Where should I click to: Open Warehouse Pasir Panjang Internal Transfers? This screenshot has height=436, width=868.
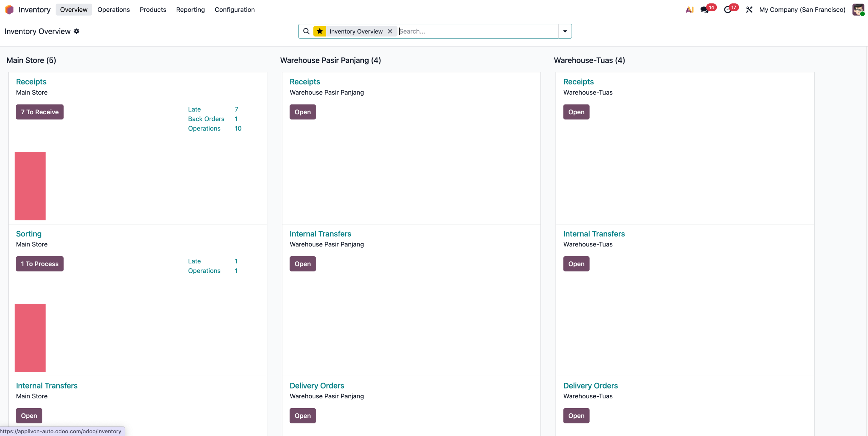pyautogui.click(x=302, y=264)
